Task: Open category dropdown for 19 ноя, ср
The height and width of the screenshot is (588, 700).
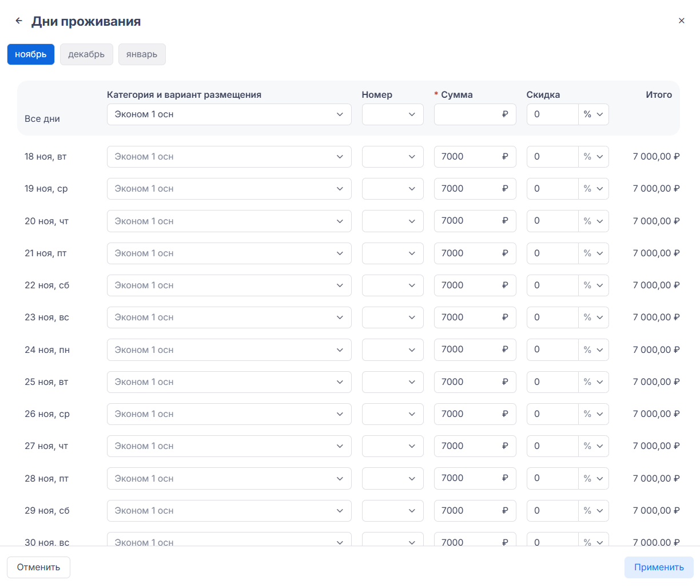Action: click(229, 189)
